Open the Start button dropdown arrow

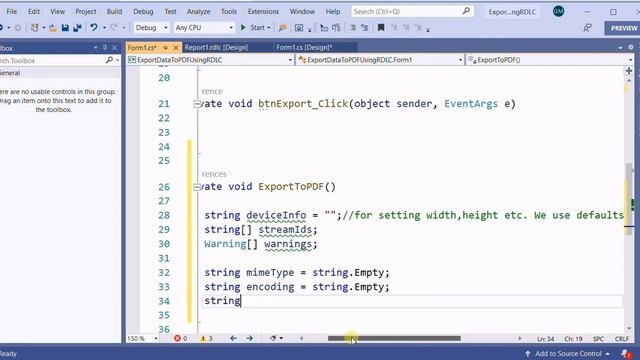(x=269, y=28)
